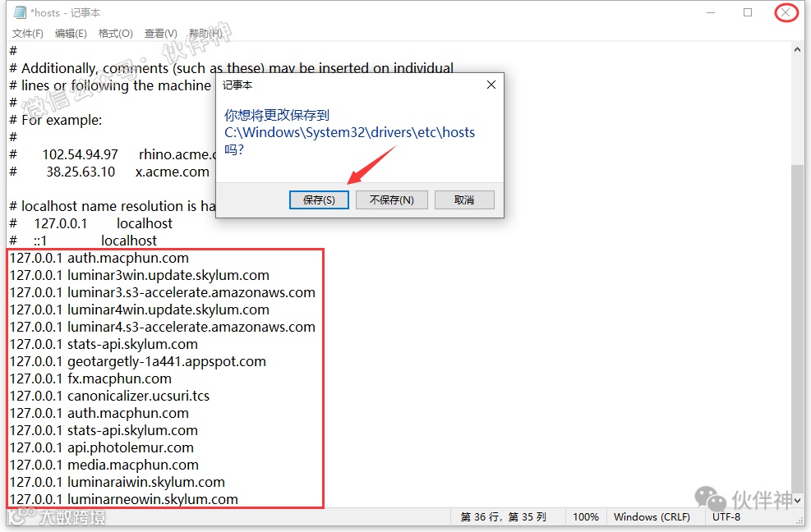The image size is (811, 532).
Task: Open the File (文件) menu
Action: point(27,34)
